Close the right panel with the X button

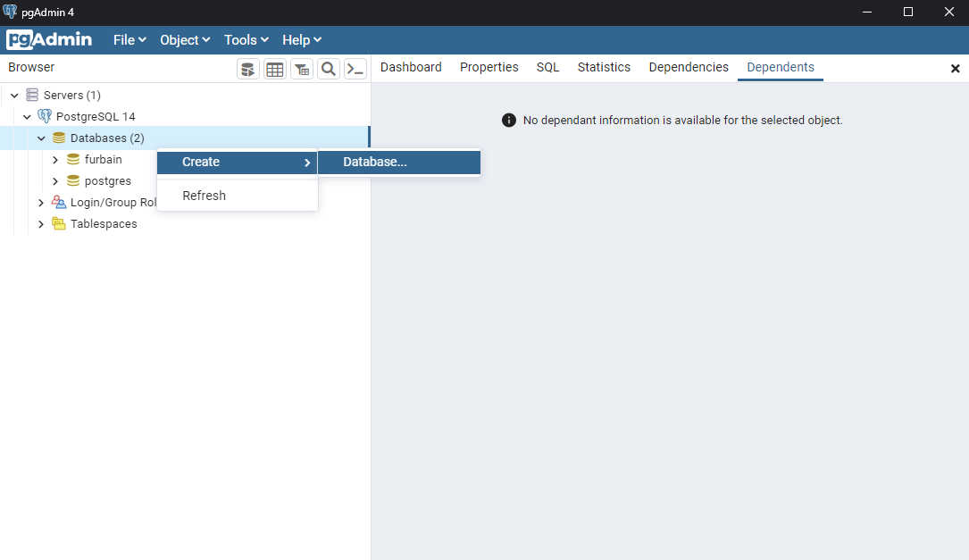[956, 69]
